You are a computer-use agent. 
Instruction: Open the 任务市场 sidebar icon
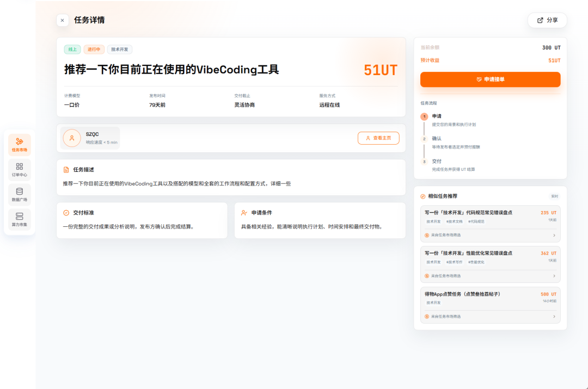point(20,145)
